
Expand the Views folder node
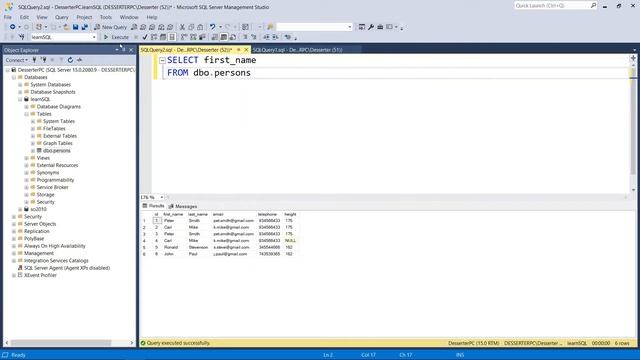click(27, 158)
